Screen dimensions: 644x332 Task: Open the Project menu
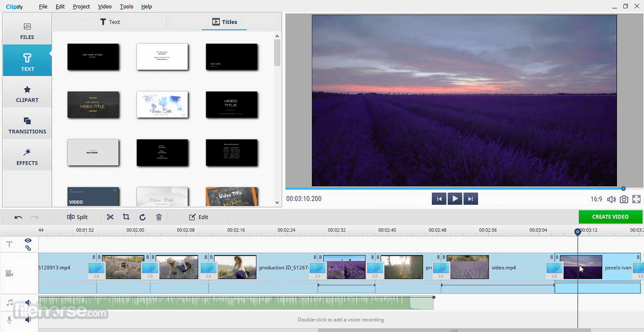(x=81, y=6)
